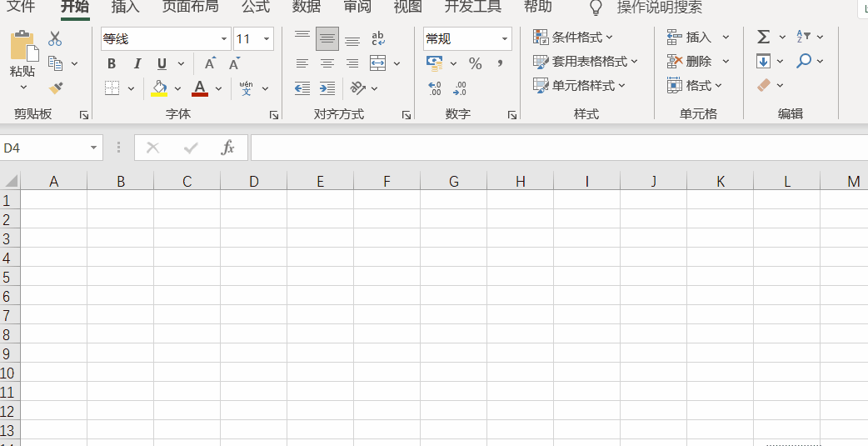Select the Format Painter brush icon
Screen dimensions: 868x446
[55, 88]
